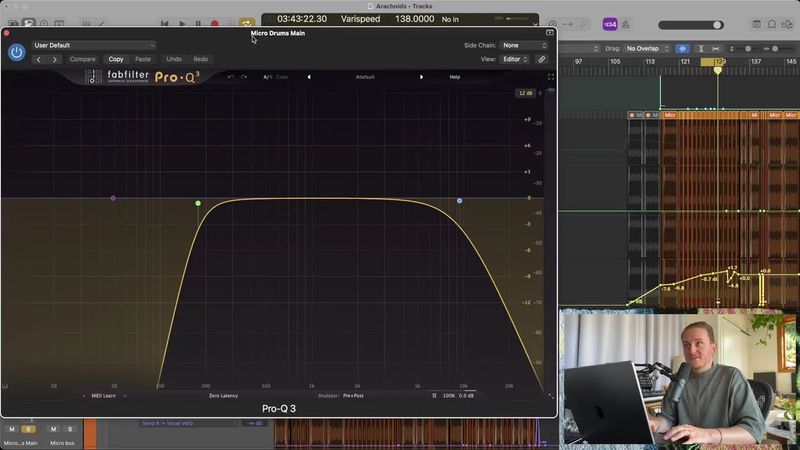Toggle FabFilter A/B state button
The height and width of the screenshot is (450, 800).
pyautogui.click(x=267, y=77)
